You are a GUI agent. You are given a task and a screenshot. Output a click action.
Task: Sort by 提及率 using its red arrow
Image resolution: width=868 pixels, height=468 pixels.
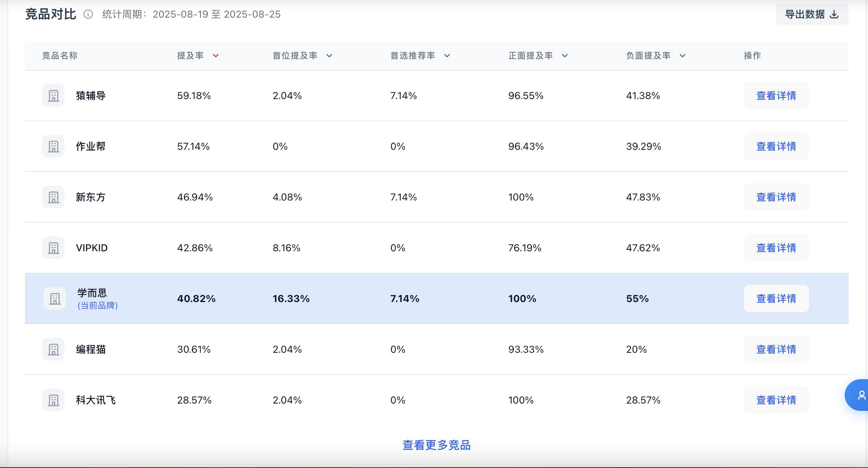coord(216,56)
